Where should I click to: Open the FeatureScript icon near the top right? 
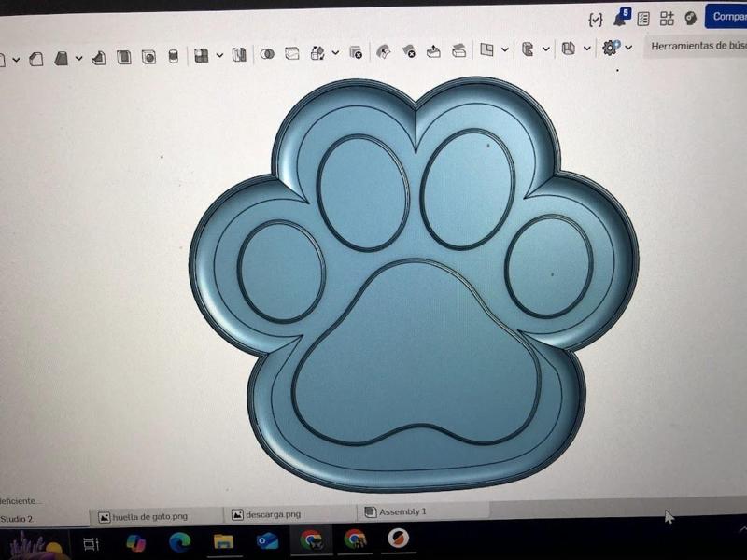[595, 17]
